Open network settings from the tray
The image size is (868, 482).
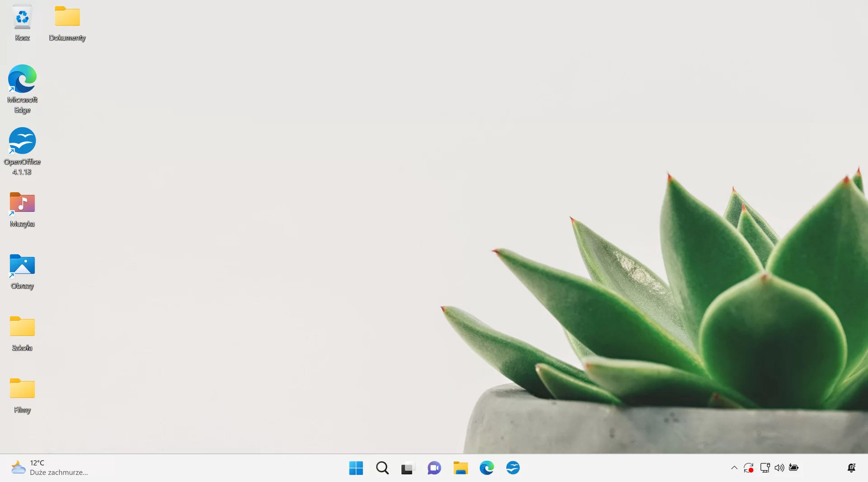pos(765,468)
